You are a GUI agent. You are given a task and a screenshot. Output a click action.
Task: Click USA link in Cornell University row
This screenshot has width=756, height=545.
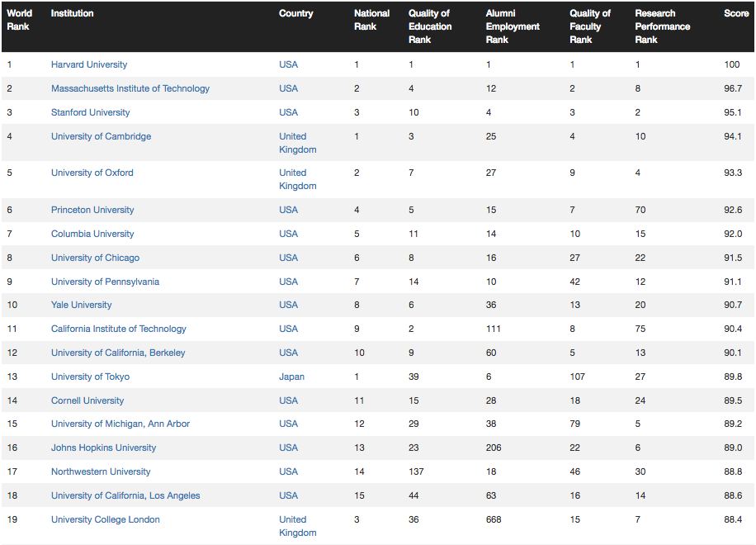tap(288, 400)
